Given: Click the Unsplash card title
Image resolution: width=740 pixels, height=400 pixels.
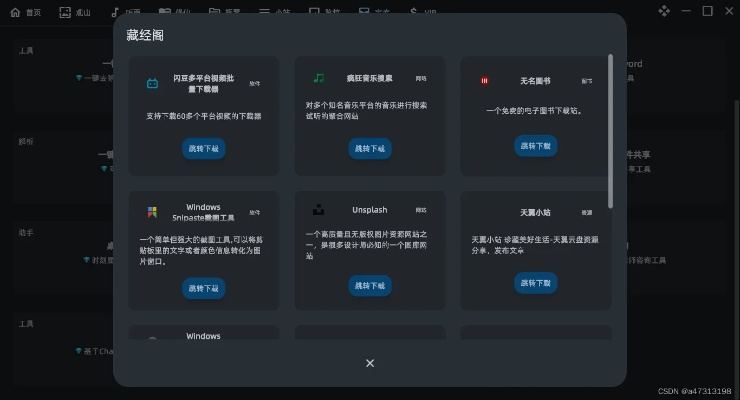Looking at the screenshot, I should click(369, 211).
